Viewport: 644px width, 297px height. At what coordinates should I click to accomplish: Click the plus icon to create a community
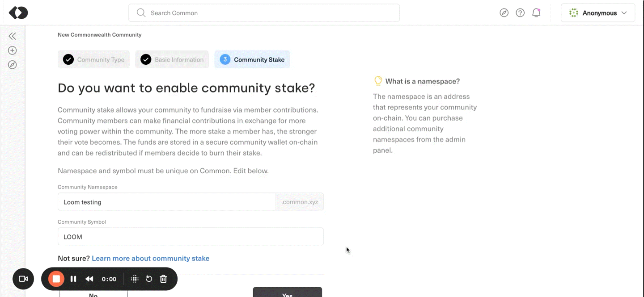[x=13, y=50]
